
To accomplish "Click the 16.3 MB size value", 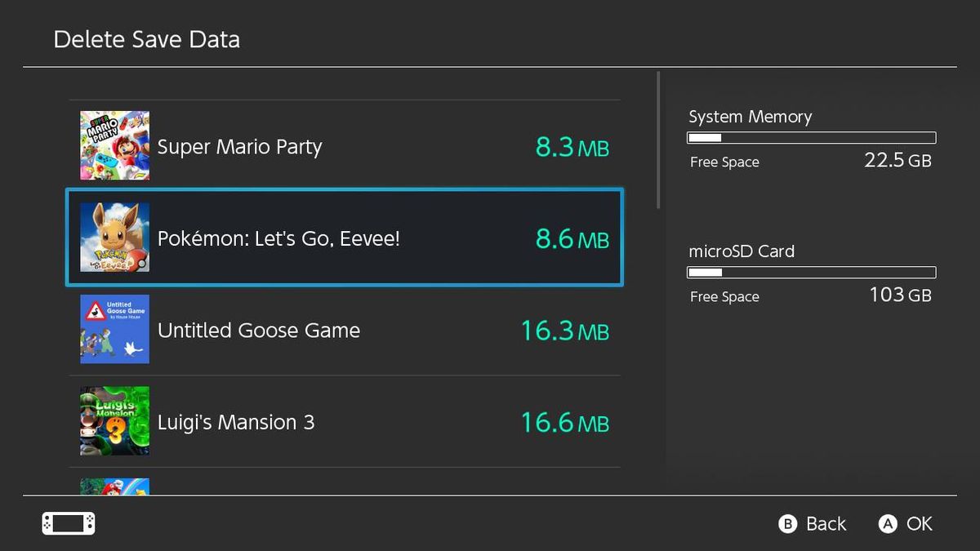I will click(565, 331).
